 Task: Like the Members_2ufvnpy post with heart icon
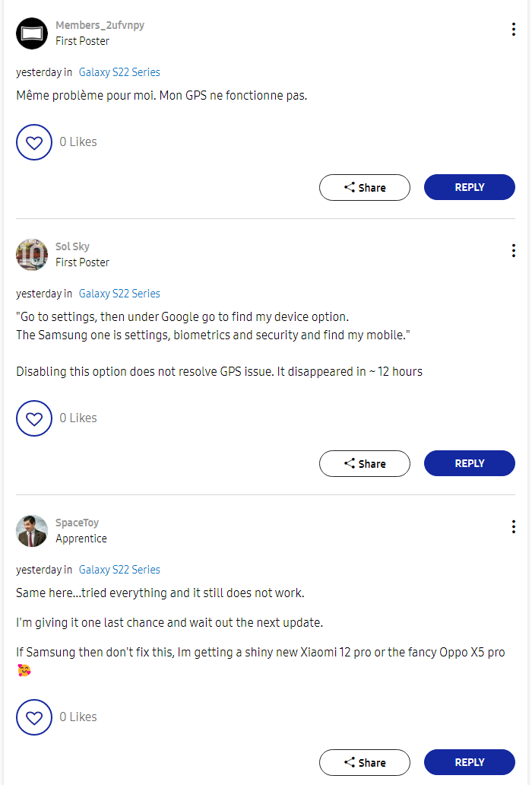[33, 142]
